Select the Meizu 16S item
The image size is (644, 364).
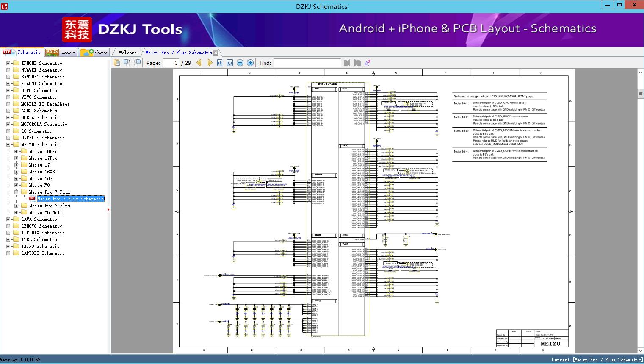click(41, 178)
